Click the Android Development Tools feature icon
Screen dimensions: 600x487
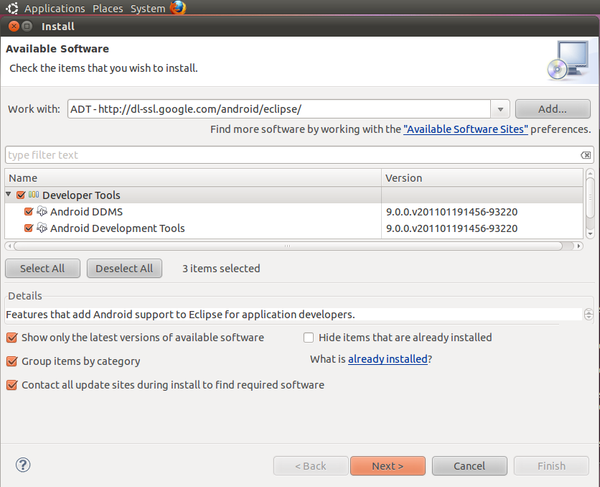[42, 228]
